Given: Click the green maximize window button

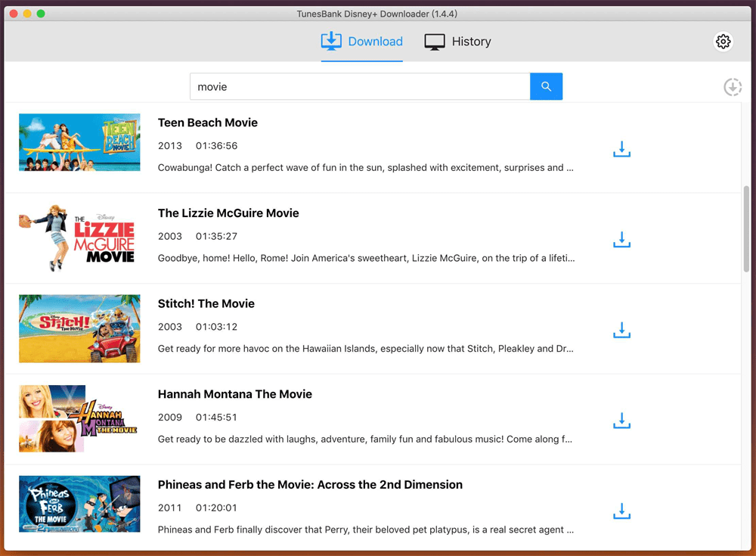Looking at the screenshot, I should point(41,14).
